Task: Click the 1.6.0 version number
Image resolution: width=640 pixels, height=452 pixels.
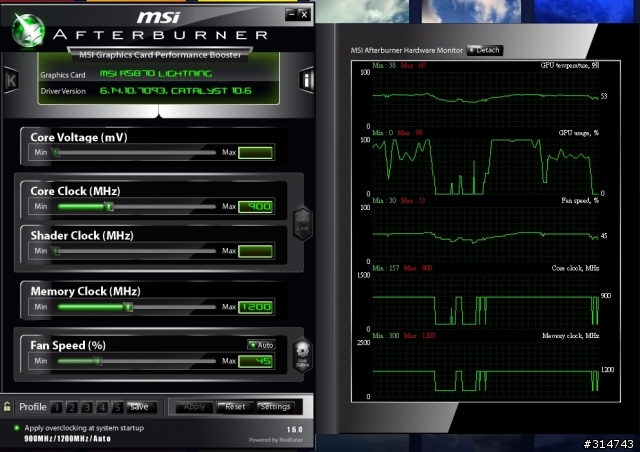Action: click(x=294, y=430)
